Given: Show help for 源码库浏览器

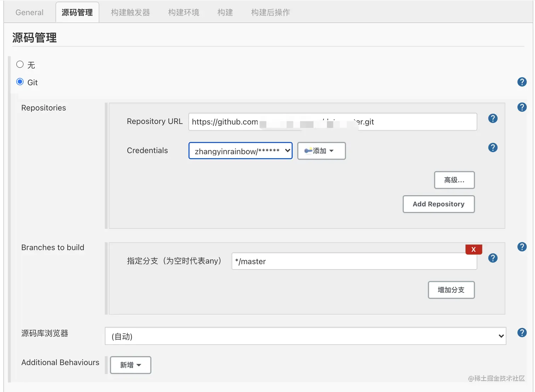Looking at the screenshot, I should click(522, 333).
